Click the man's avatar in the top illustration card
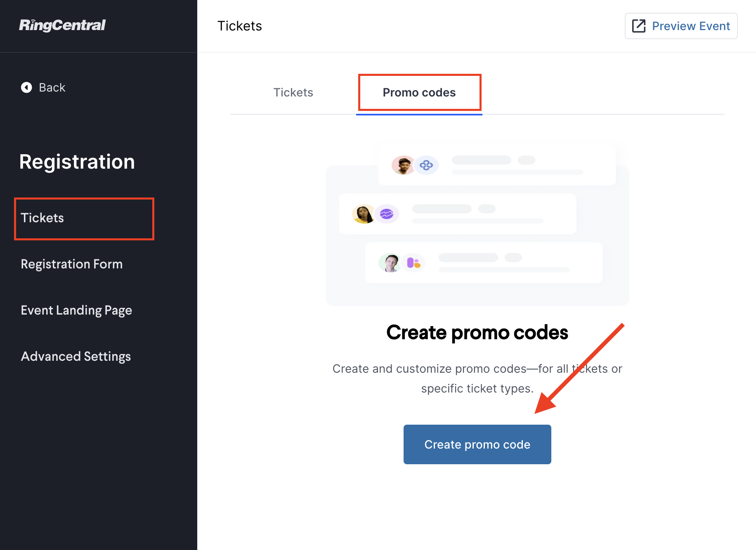756x550 pixels. pos(403,165)
